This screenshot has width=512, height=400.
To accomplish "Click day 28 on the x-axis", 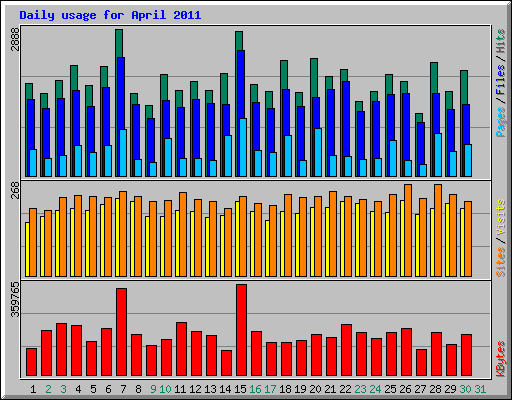I will (435, 389).
